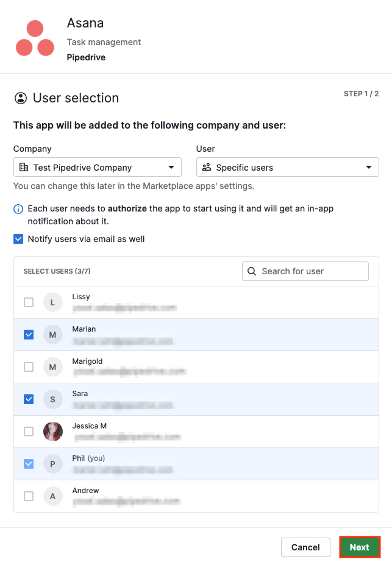Click the person icon beside User selection
The height and width of the screenshot is (565, 392).
(20, 98)
